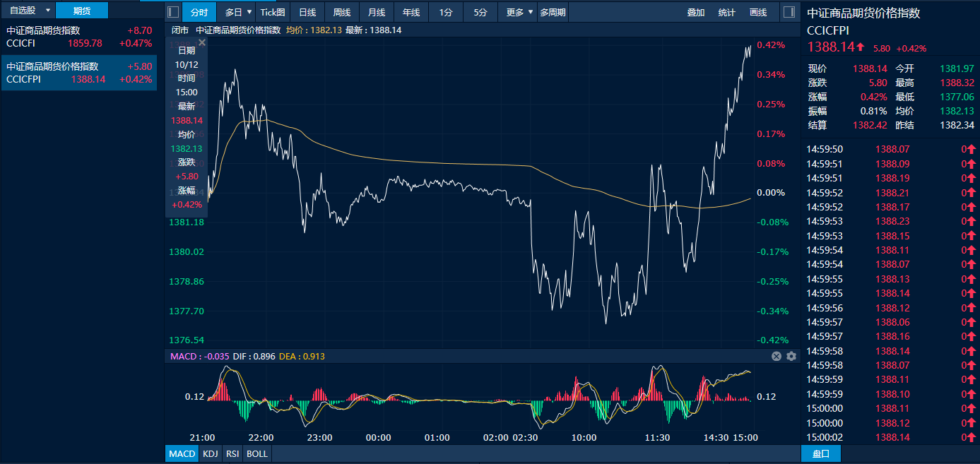Image resolution: width=980 pixels, height=464 pixels.
Task: Select CCICFI index in the watchlist
Action: [x=78, y=37]
